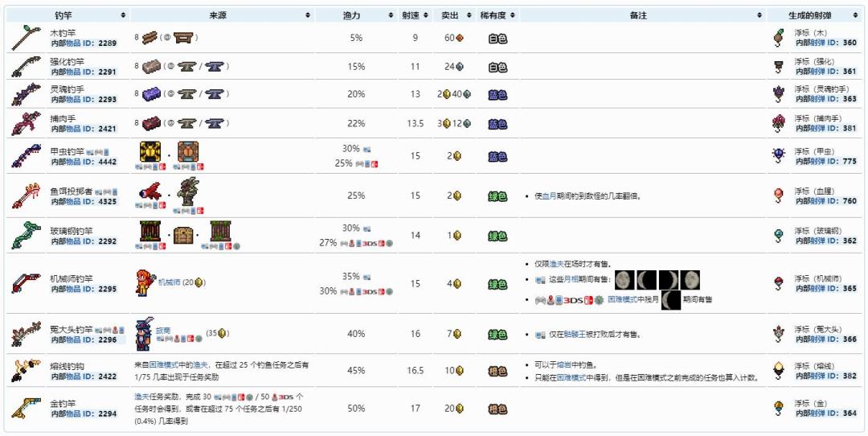Click the purple demonite bar in 灵魂钓手 source
868x436 pixels.
150,94
